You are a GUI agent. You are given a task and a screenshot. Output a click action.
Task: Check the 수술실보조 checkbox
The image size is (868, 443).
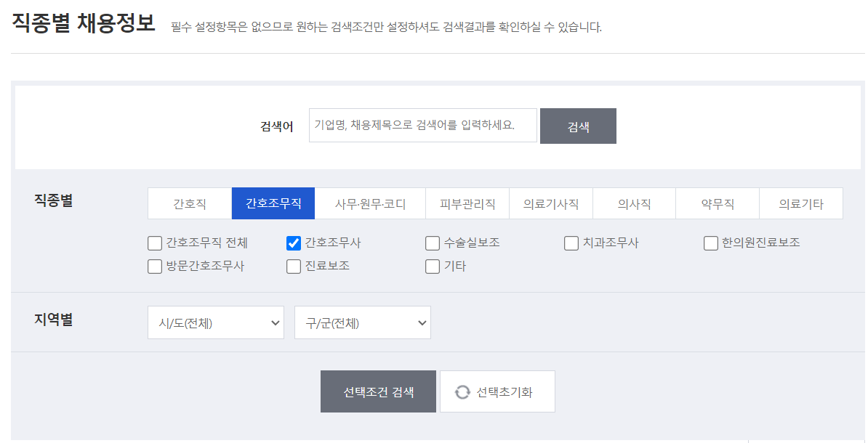(432, 243)
